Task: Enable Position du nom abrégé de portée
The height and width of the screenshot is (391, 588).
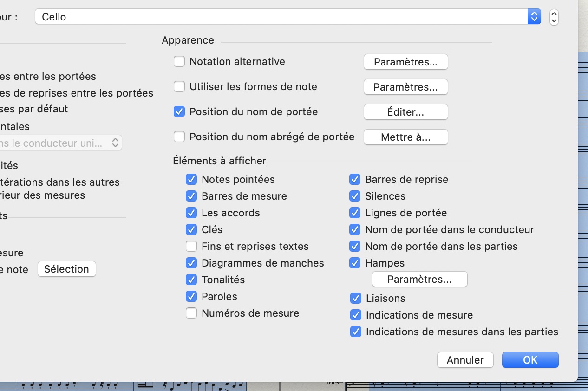Action: [179, 137]
